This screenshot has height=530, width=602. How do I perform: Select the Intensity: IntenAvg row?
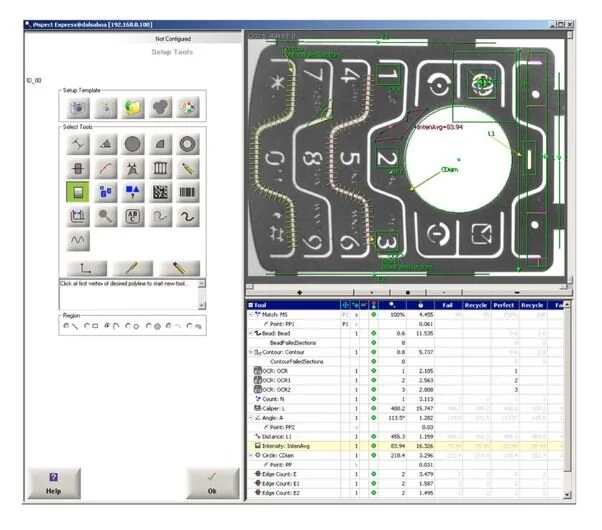point(406,446)
